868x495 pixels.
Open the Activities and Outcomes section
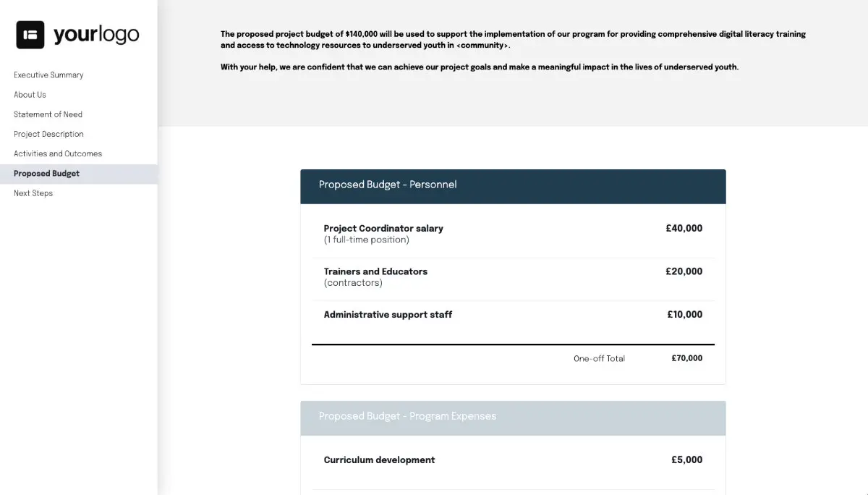pyautogui.click(x=58, y=153)
